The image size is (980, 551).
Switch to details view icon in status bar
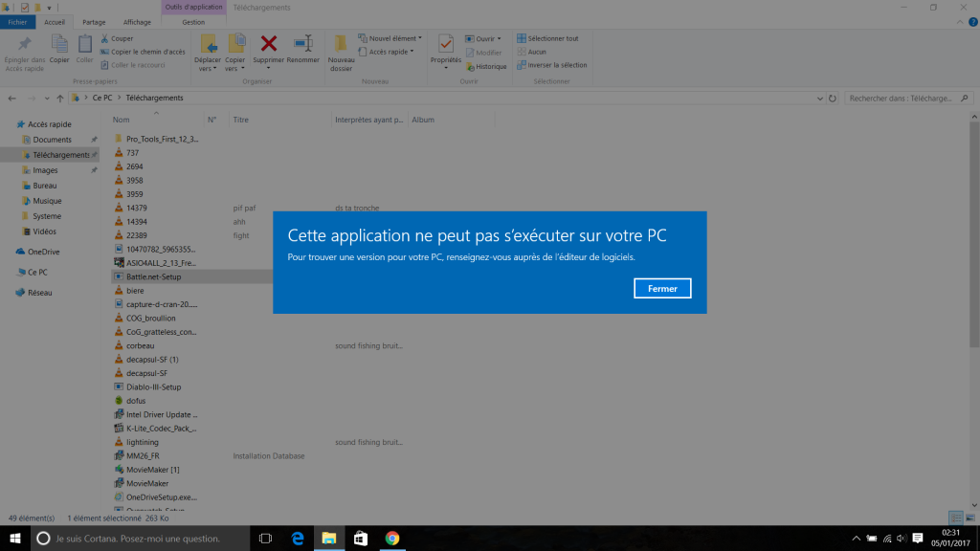[x=956, y=518]
